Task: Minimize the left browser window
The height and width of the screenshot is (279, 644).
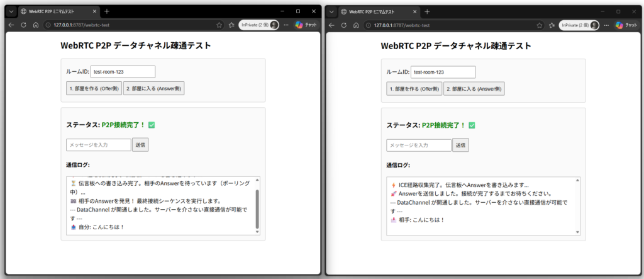Action: [x=282, y=11]
